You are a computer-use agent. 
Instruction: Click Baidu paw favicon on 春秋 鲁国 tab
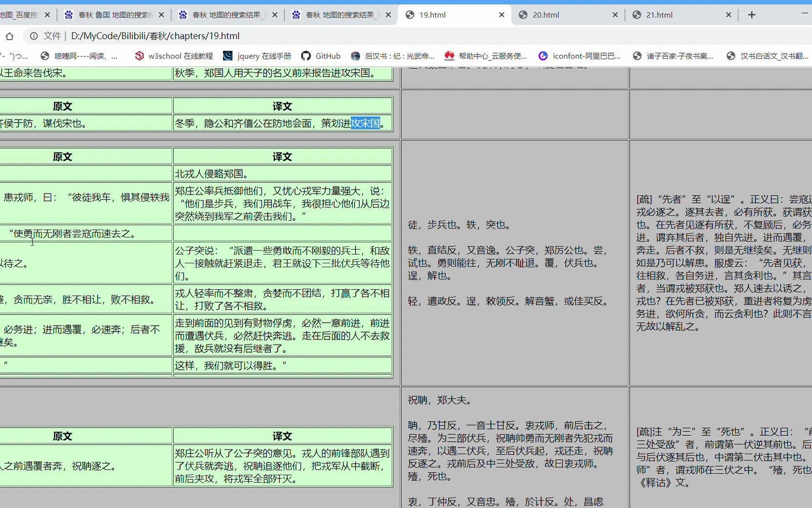[69, 15]
